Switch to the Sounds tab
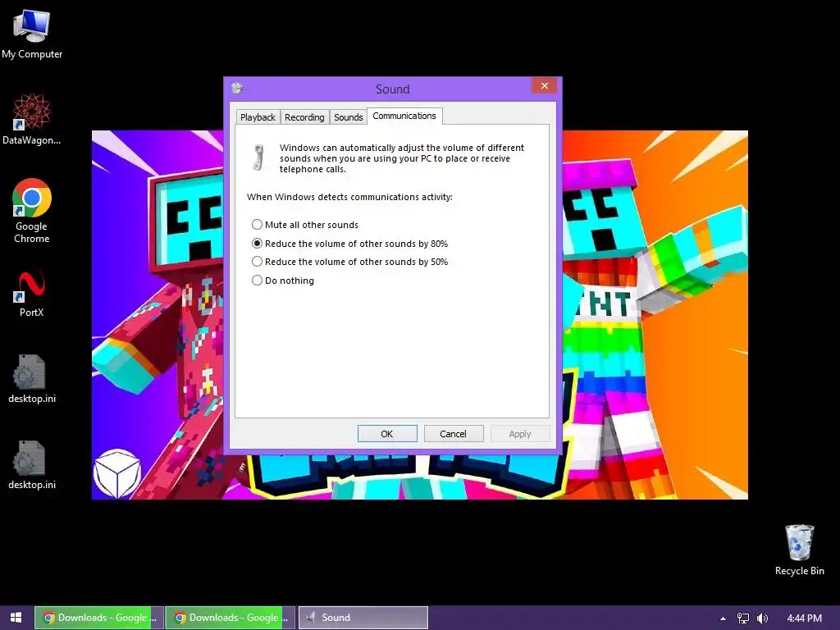The image size is (840, 630). point(348,116)
